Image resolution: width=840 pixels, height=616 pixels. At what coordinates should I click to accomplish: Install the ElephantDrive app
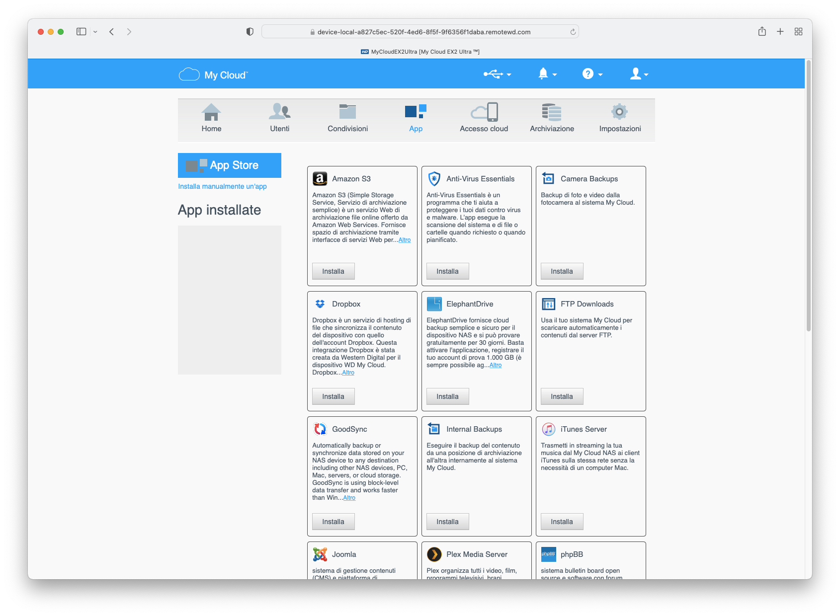point(447,396)
